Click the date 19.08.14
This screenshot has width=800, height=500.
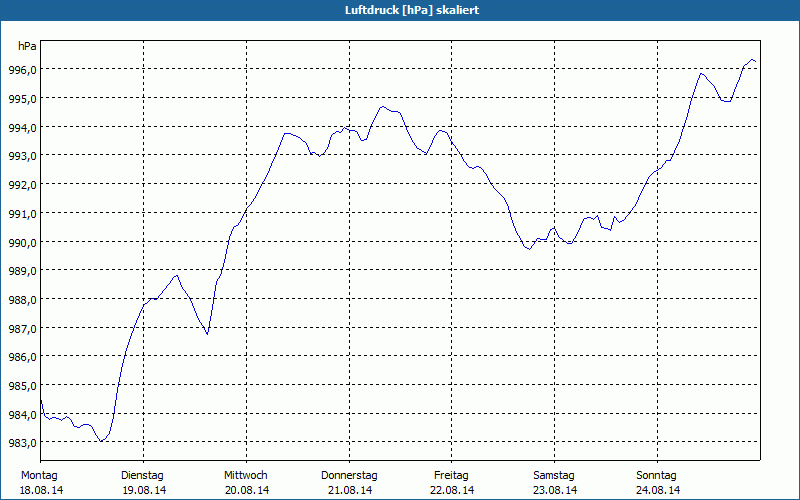[x=144, y=491]
